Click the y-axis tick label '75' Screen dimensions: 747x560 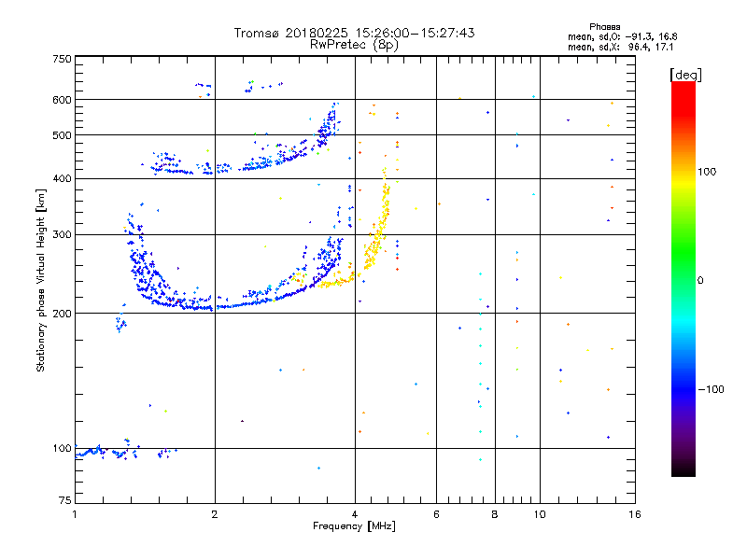65,500
